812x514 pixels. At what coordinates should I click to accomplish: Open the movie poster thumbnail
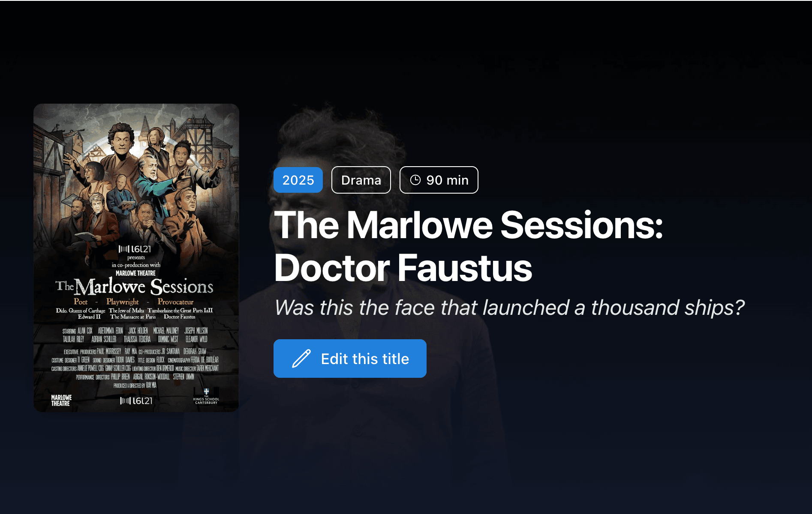(x=136, y=258)
